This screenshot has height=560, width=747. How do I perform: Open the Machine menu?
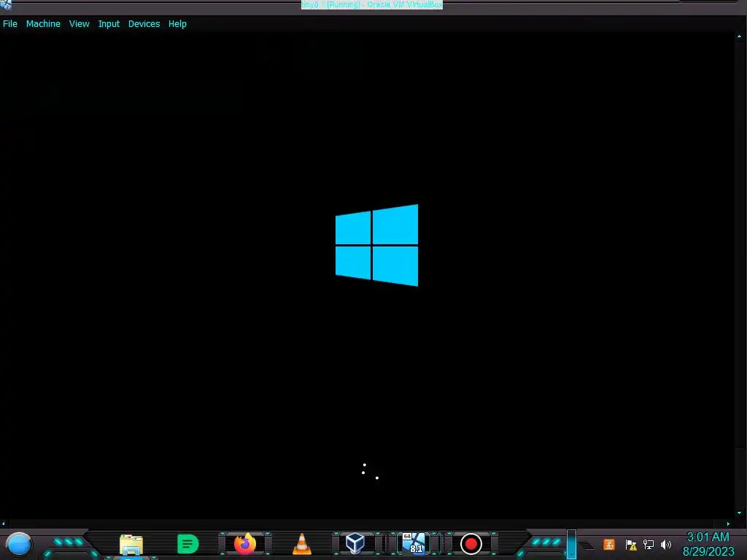(43, 24)
